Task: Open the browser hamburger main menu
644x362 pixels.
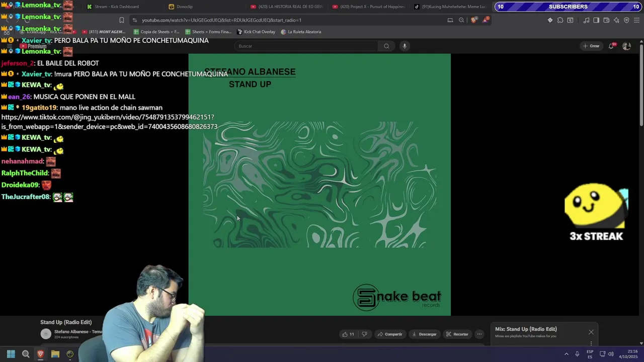Action: [x=637, y=20]
